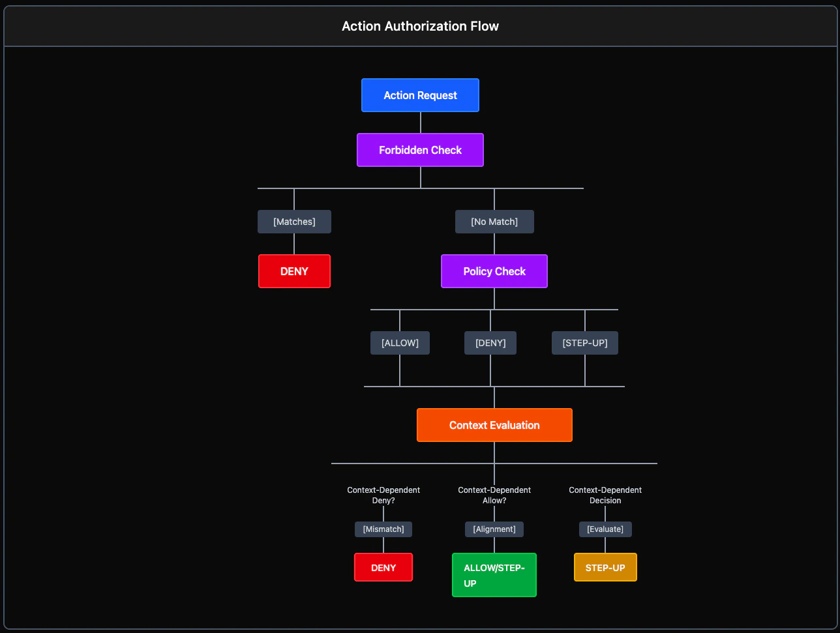
Task: Click the bottom-left DENY outcome node
Action: tap(383, 567)
